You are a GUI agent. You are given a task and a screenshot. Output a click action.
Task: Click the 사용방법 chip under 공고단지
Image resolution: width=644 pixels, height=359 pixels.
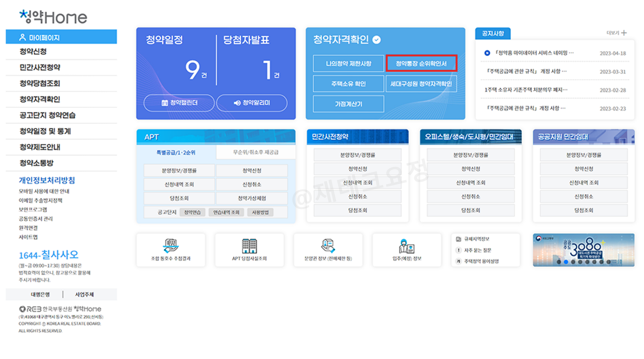pyautogui.click(x=260, y=212)
